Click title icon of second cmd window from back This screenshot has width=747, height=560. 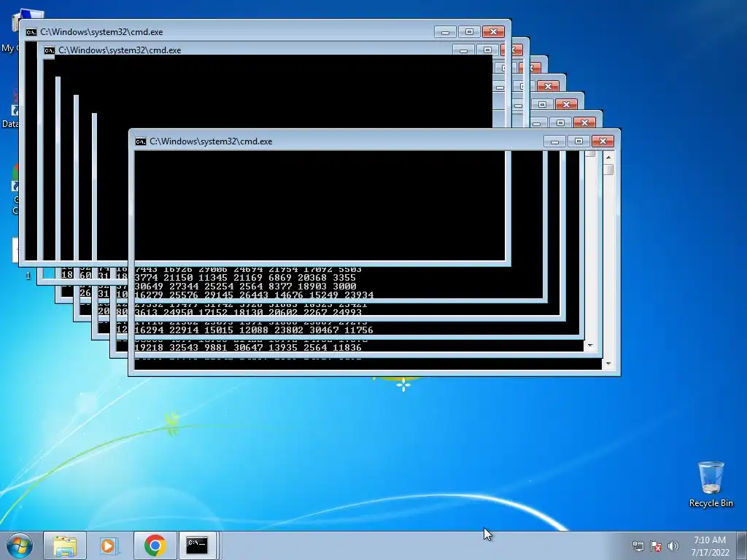(x=49, y=50)
